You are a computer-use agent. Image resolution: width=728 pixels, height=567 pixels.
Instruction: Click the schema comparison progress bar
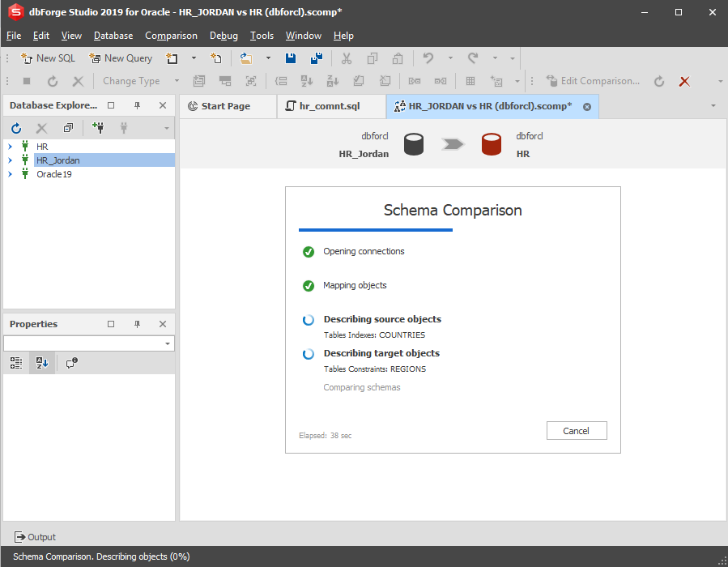[x=376, y=230]
